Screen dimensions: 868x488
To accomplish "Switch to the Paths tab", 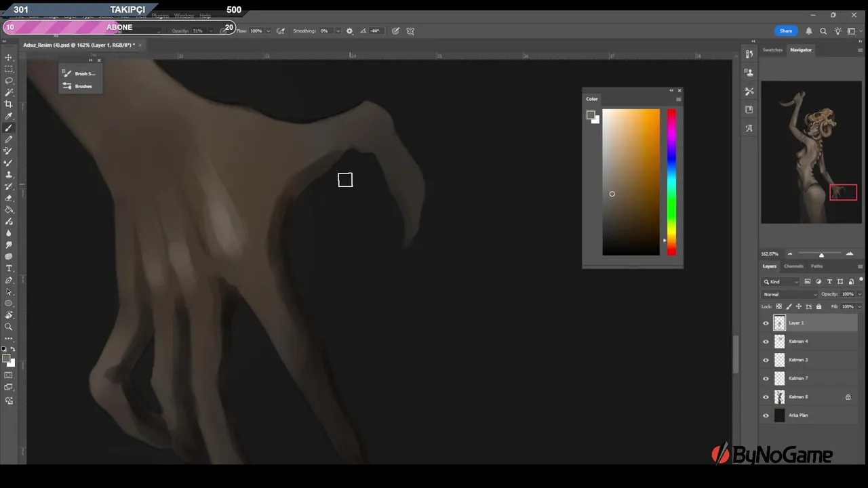I will click(816, 266).
